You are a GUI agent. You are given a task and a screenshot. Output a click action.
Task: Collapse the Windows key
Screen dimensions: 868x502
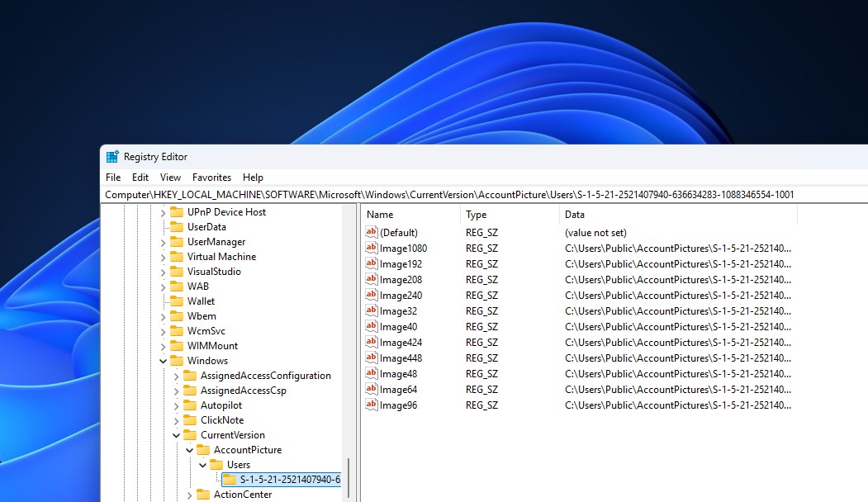[x=163, y=361]
